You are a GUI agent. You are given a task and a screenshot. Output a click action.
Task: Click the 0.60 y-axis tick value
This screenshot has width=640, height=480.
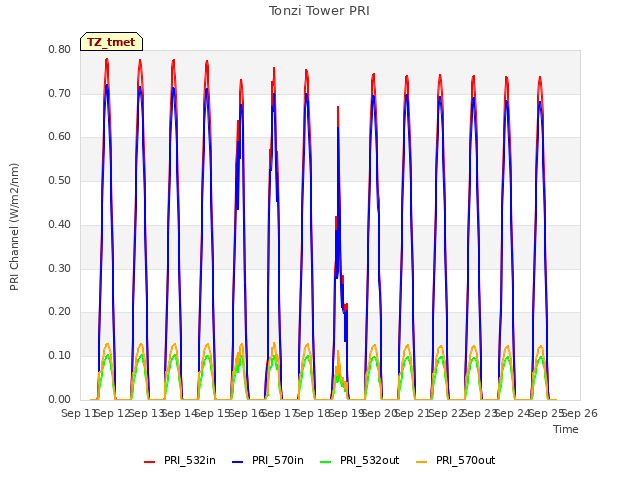pos(60,137)
